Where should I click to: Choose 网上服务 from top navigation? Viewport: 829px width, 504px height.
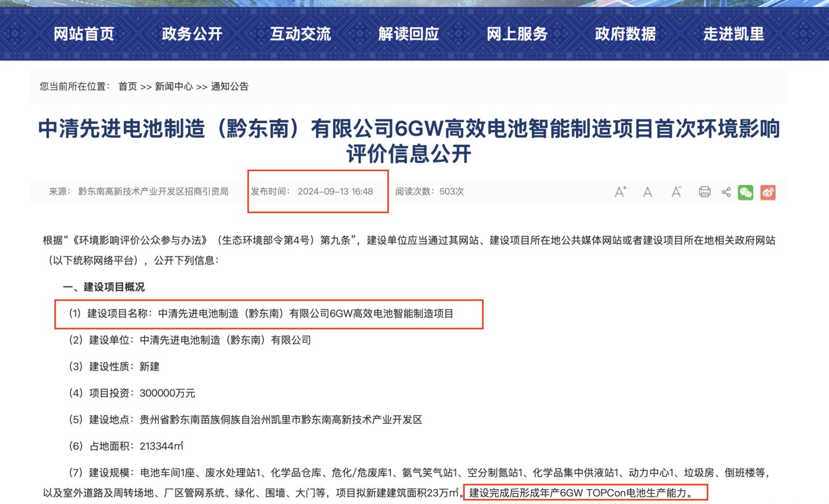[x=517, y=34]
